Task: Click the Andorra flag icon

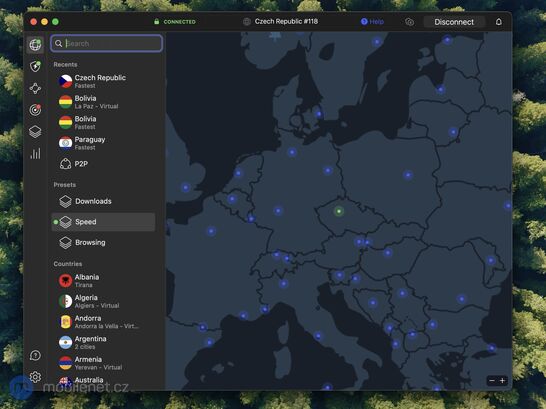Action: point(65,322)
